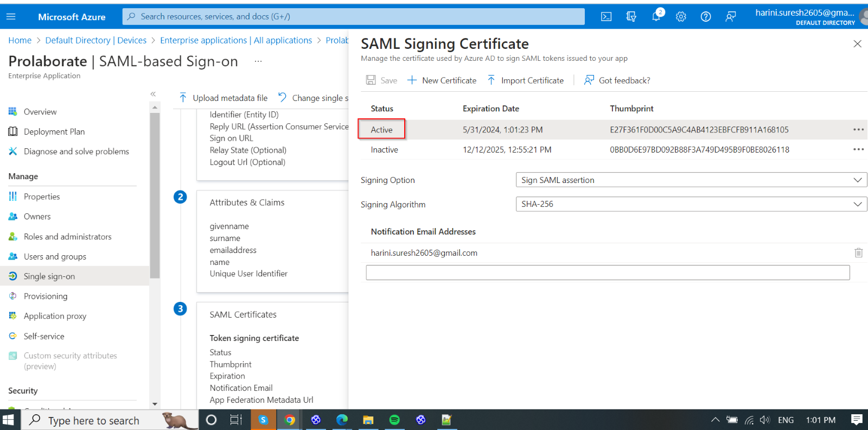Go to Home breadcrumb

[x=20, y=40]
